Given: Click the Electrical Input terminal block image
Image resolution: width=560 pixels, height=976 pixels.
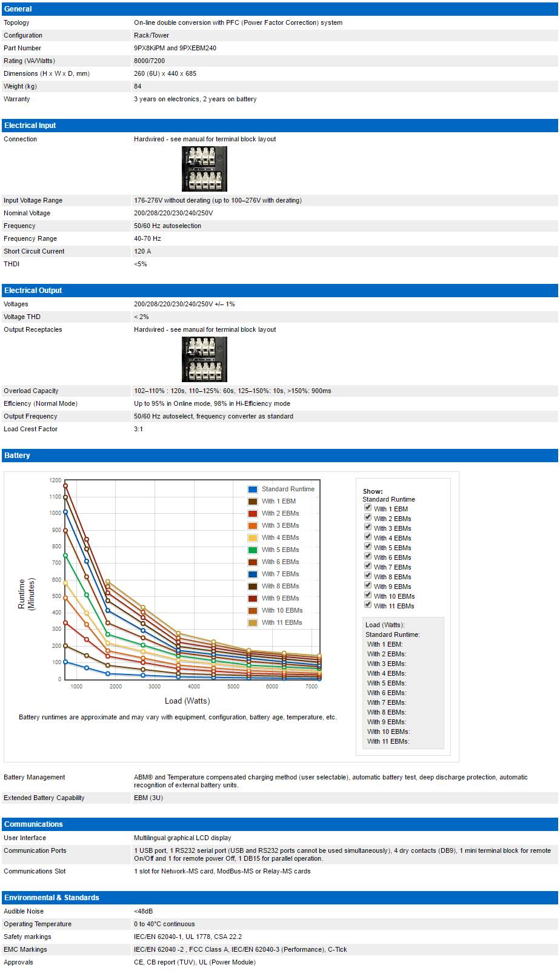Looking at the screenshot, I should click(x=204, y=169).
